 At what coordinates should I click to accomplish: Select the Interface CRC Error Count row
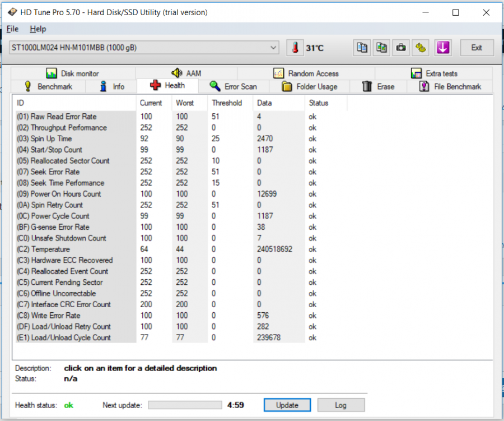(x=181, y=304)
